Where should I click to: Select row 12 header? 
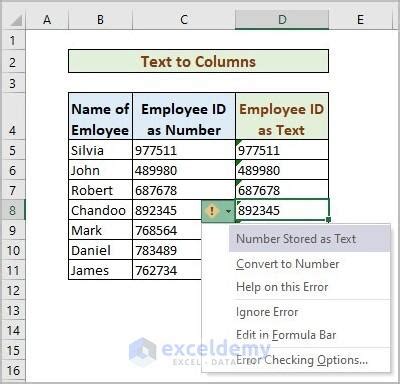[x=13, y=290]
